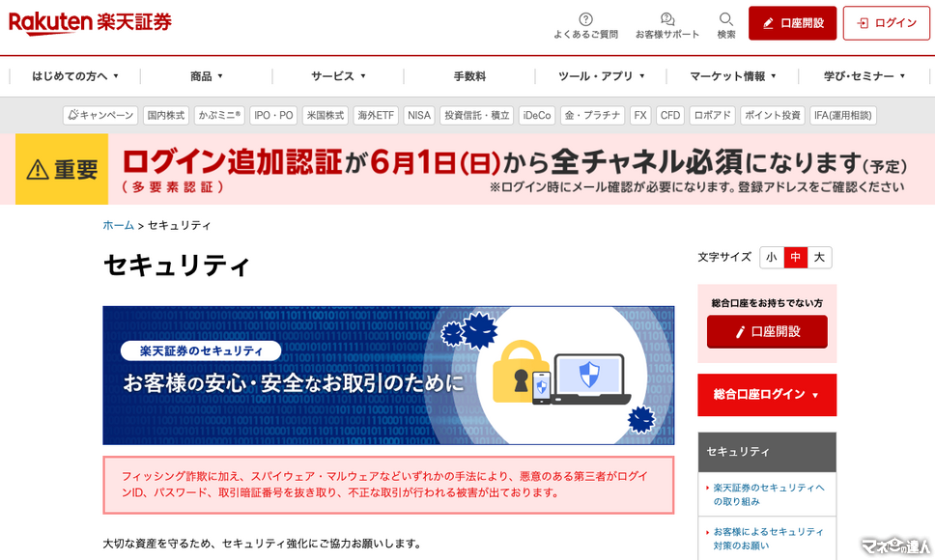935x560 pixels.
Task: Expand サービス menu
Action: [338, 76]
